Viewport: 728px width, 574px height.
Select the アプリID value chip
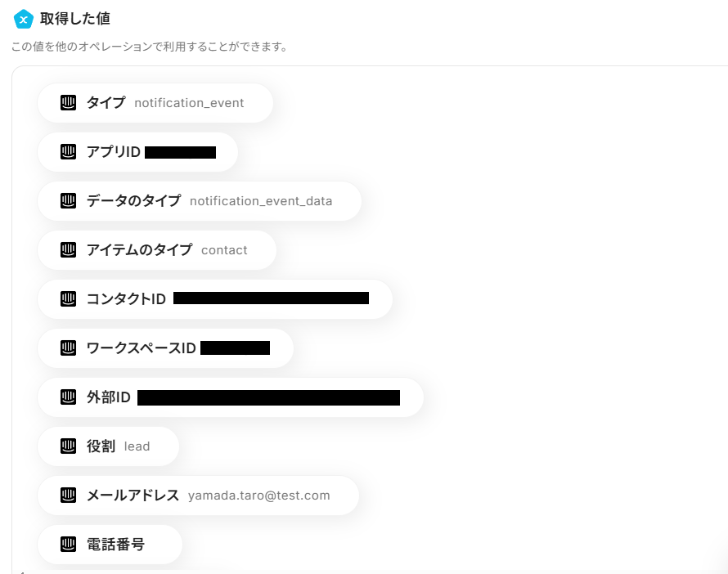(x=139, y=152)
